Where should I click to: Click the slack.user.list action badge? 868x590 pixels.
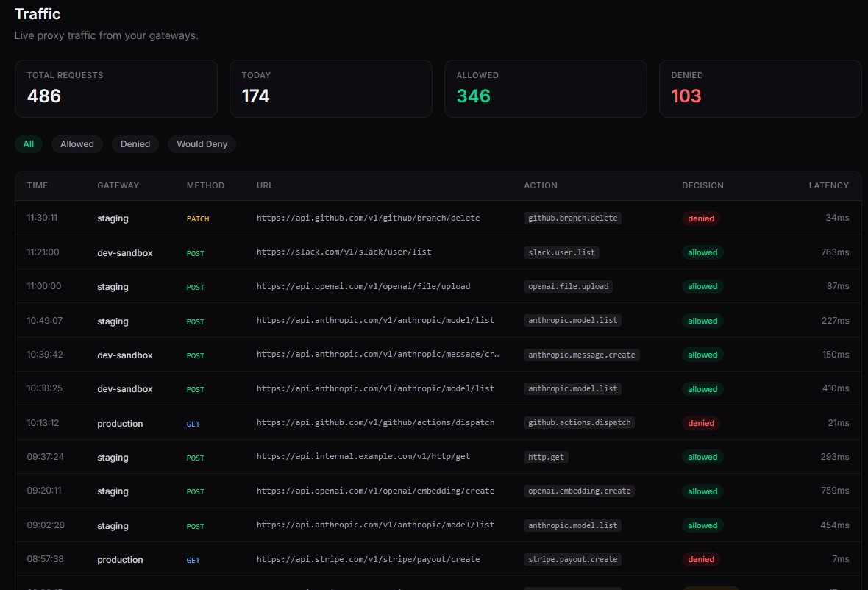click(x=563, y=252)
